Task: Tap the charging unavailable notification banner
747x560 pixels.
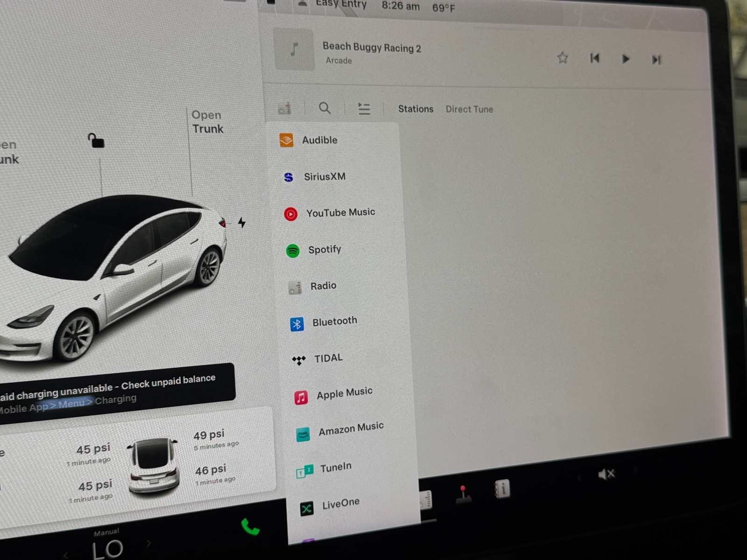Action: [117, 393]
